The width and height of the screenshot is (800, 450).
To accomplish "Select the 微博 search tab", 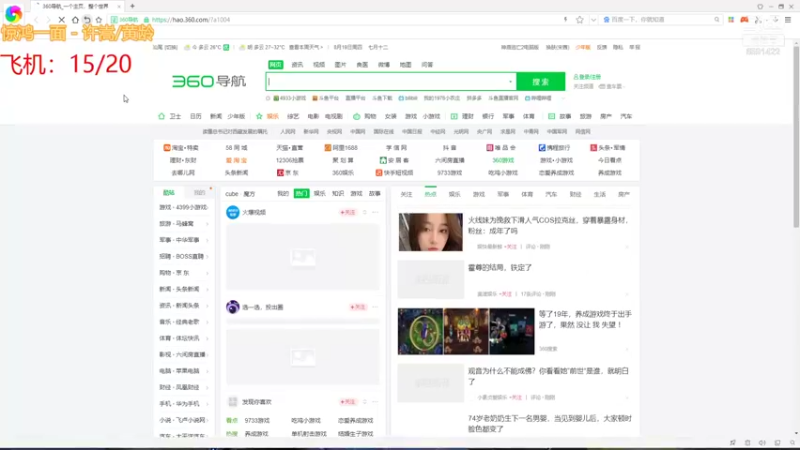I will (x=384, y=65).
